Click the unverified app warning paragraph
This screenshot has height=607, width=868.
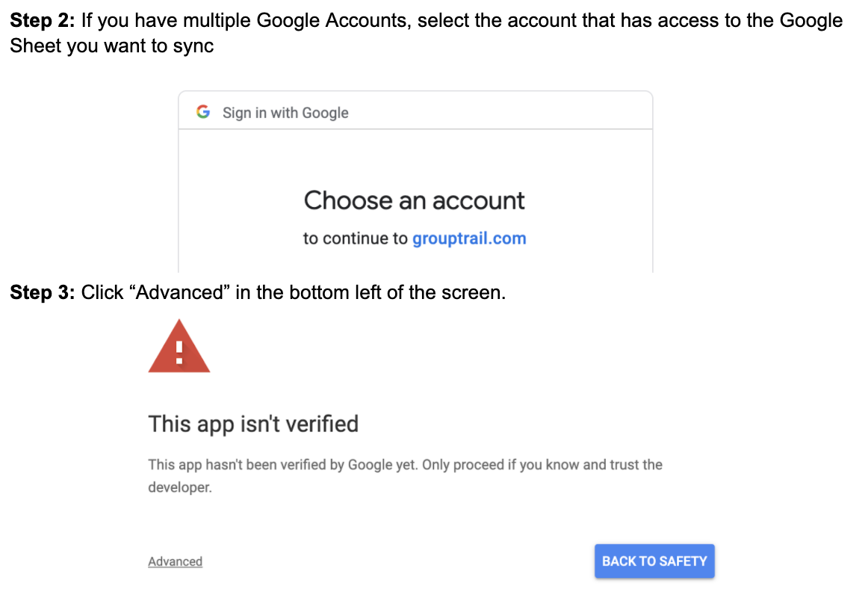405,465
